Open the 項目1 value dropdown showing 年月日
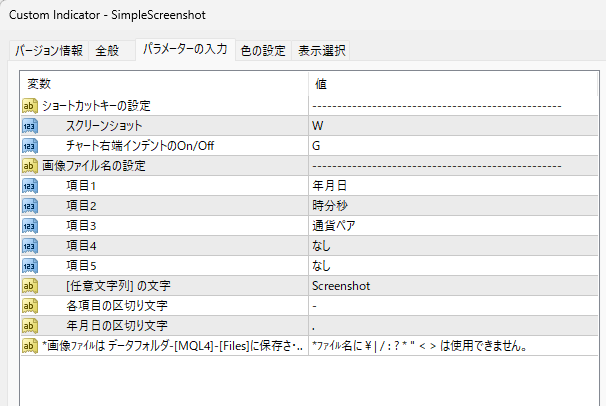 tap(450, 186)
